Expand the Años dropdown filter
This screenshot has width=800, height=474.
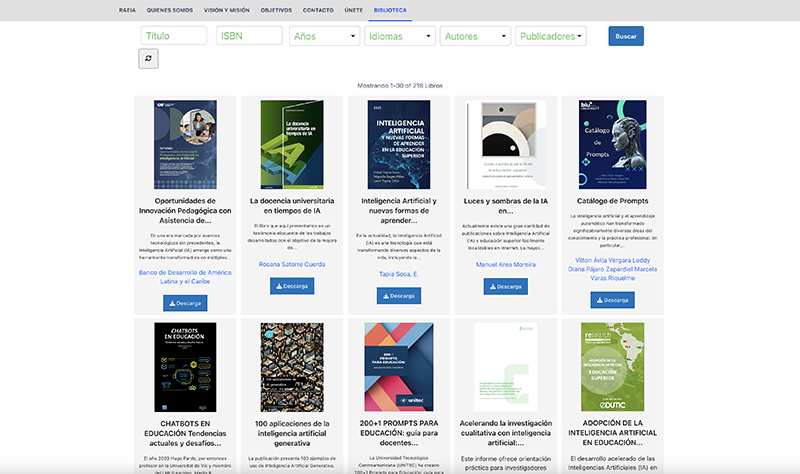tap(324, 36)
